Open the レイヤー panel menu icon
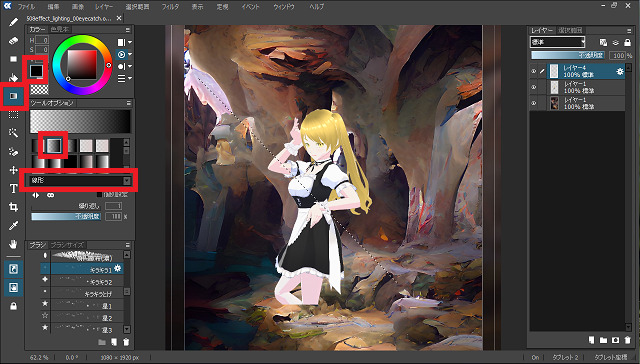The height and width of the screenshot is (364, 640). [629, 31]
